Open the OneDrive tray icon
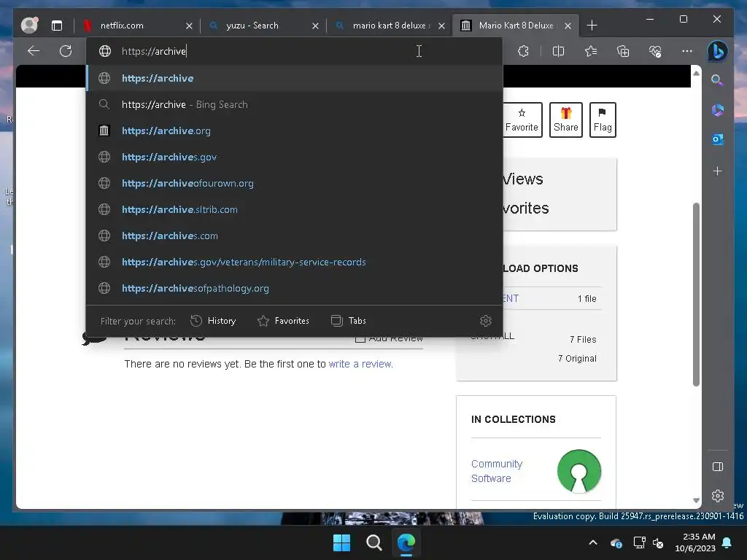This screenshot has width=747, height=560. (x=616, y=542)
